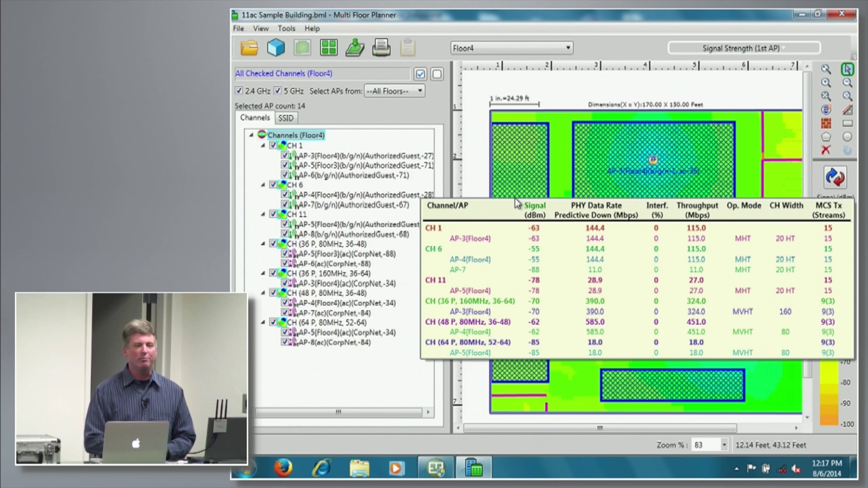The width and height of the screenshot is (868, 488).
Task: Open the Signal Strength (1st AP) dropdown
Action: [744, 48]
